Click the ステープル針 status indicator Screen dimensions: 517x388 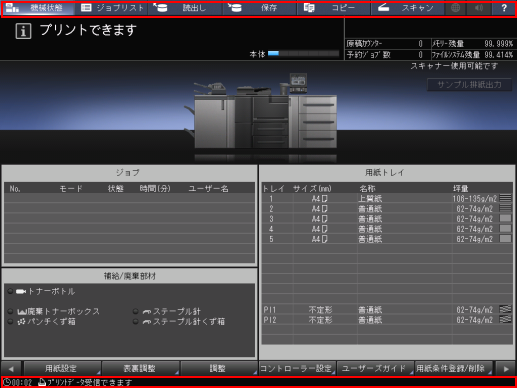tap(135, 311)
